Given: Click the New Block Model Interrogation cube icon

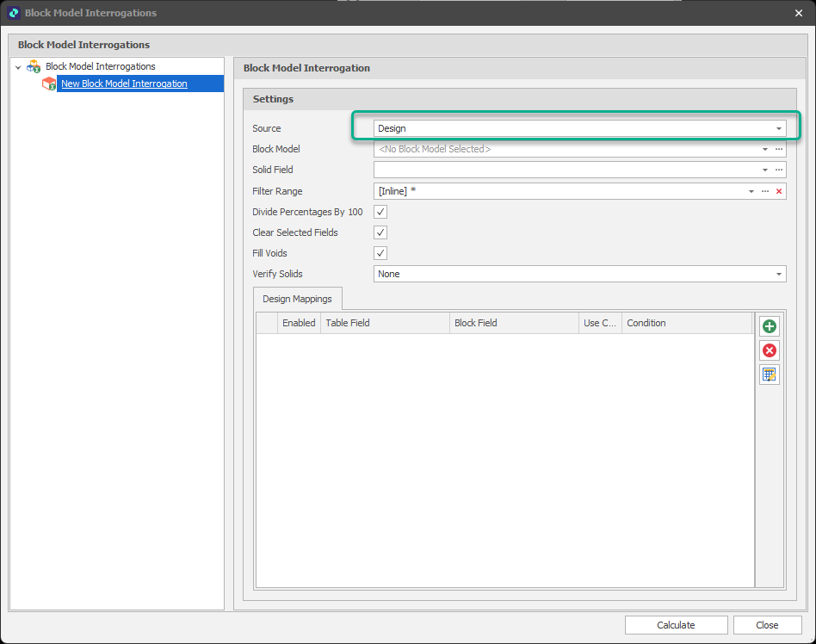Looking at the screenshot, I should click(x=49, y=84).
